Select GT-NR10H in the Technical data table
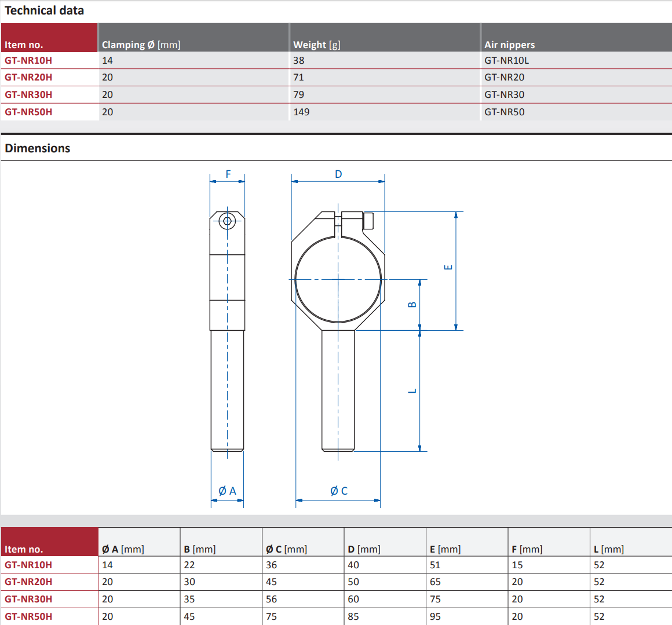The height and width of the screenshot is (625, 672). tap(28, 60)
